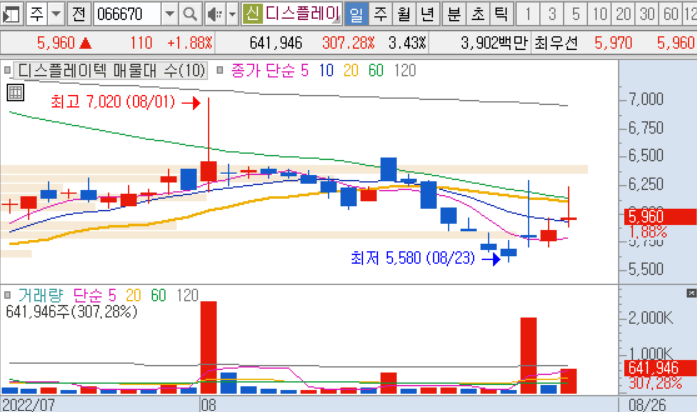
Task: Switch to the 주 weekly chart tab
Action: 380,14
